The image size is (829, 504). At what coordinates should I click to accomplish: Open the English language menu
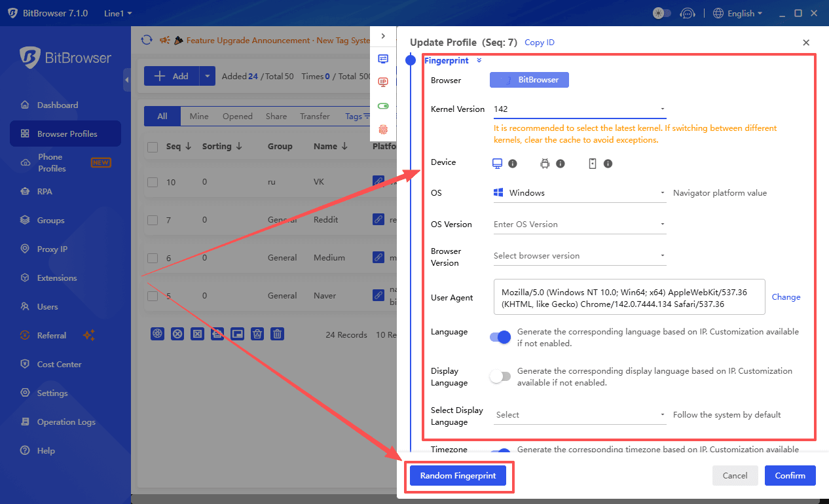pyautogui.click(x=738, y=13)
